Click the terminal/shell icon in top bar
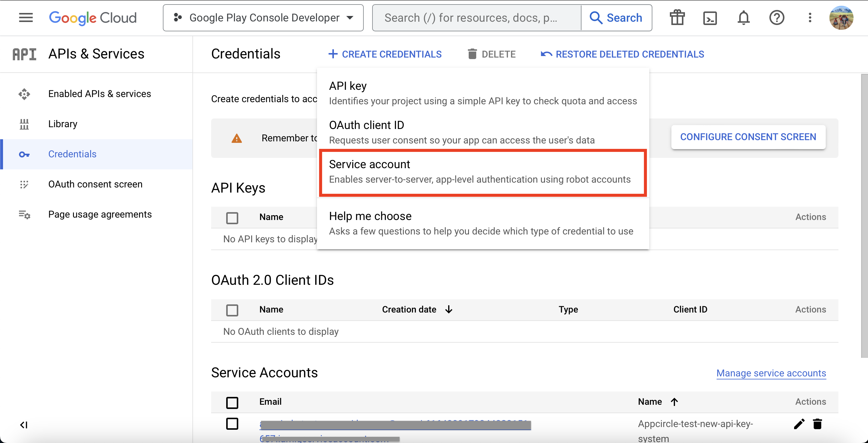The width and height of the screenshot is (868, 443). (710, 17)
